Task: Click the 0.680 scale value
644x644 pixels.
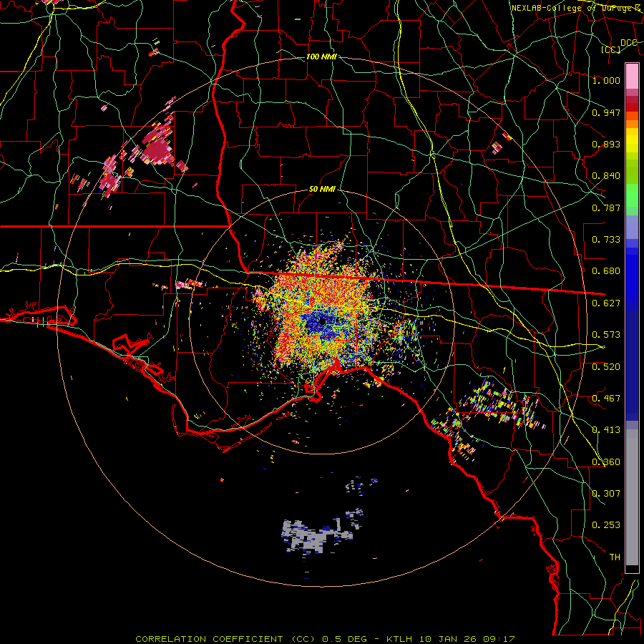Action: point(606,271)
